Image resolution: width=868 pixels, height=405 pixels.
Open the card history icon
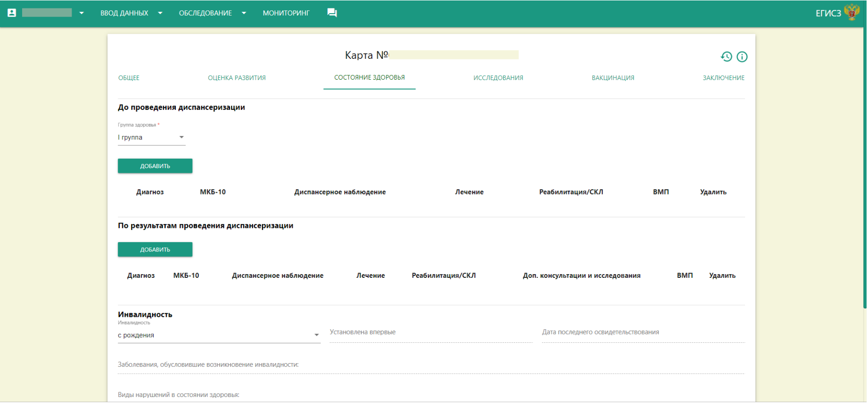pos(726,57)
